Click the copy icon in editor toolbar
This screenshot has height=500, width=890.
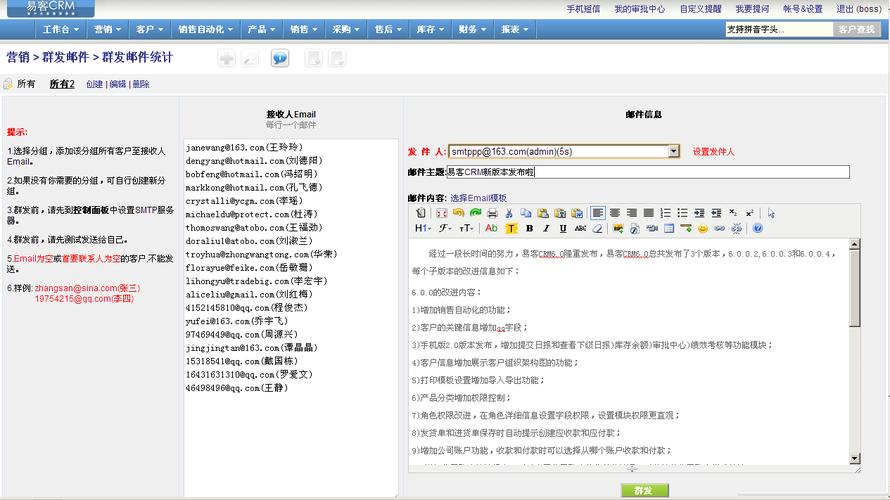click(x=526, y=213)
